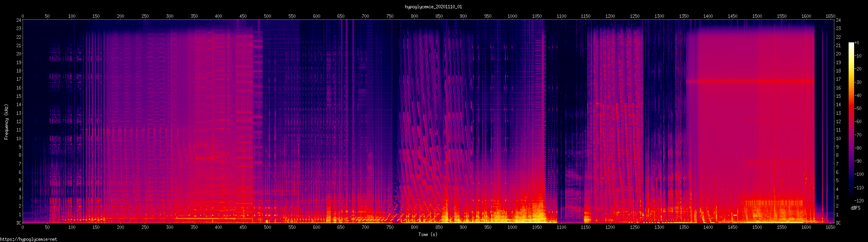
Task: Select the 250 mark on bottom time axis
Action: click(x=145, y=227)
